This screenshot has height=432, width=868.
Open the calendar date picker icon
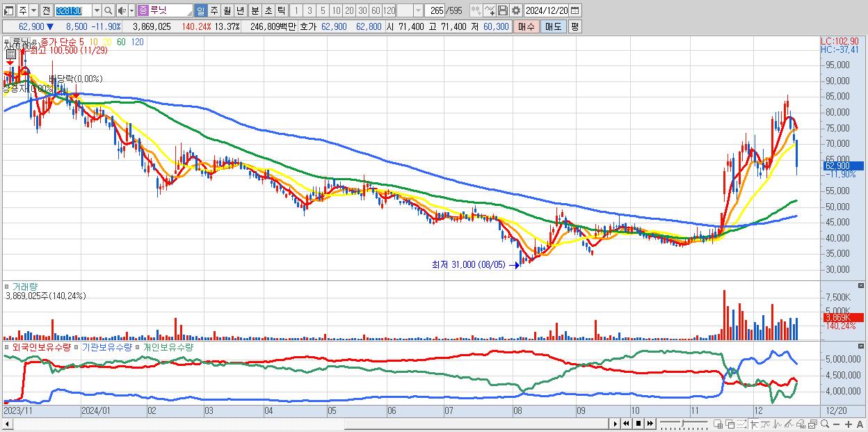575,11
